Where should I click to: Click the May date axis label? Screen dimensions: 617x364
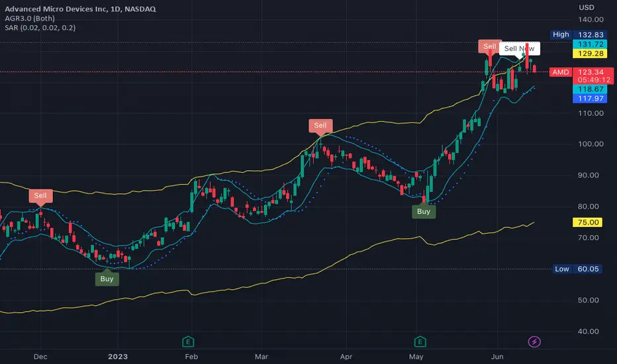point(416,357)
